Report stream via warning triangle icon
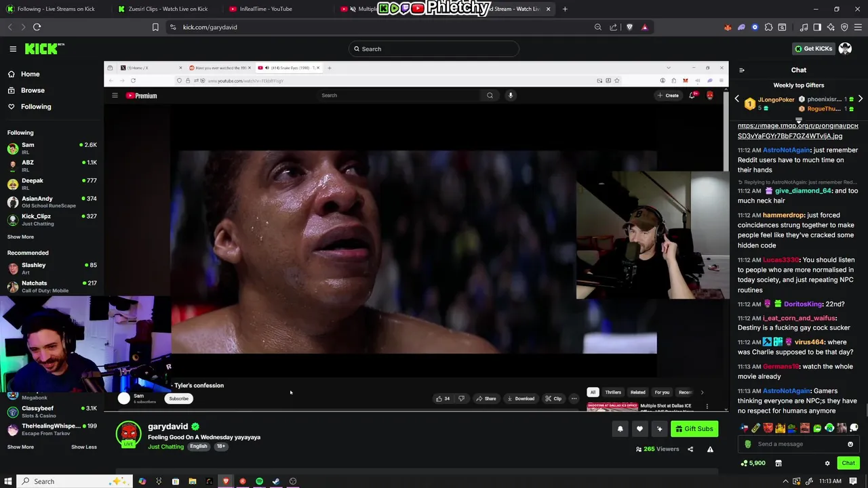Screen dimensions: 868x488 [x=710, y=449]
